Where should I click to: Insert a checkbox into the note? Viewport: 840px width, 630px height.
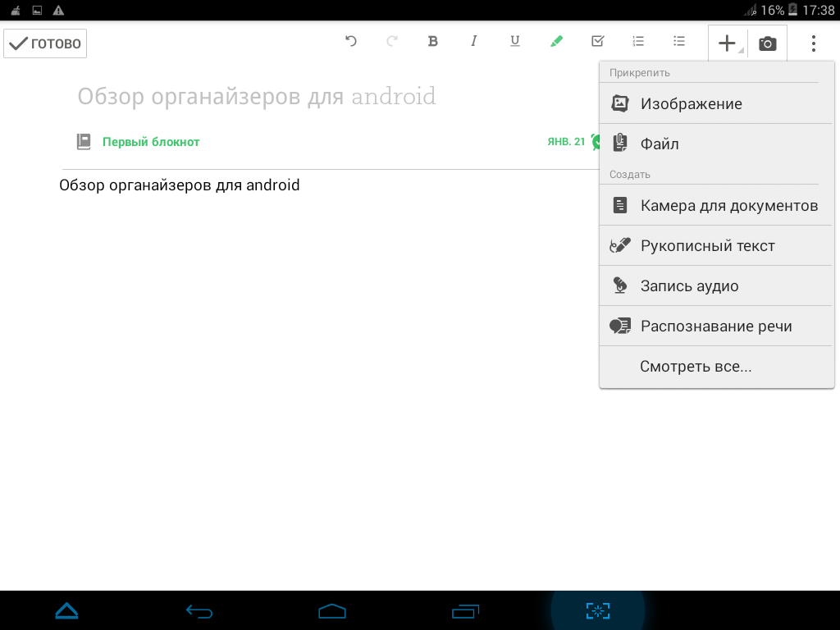tap(598, 42)
